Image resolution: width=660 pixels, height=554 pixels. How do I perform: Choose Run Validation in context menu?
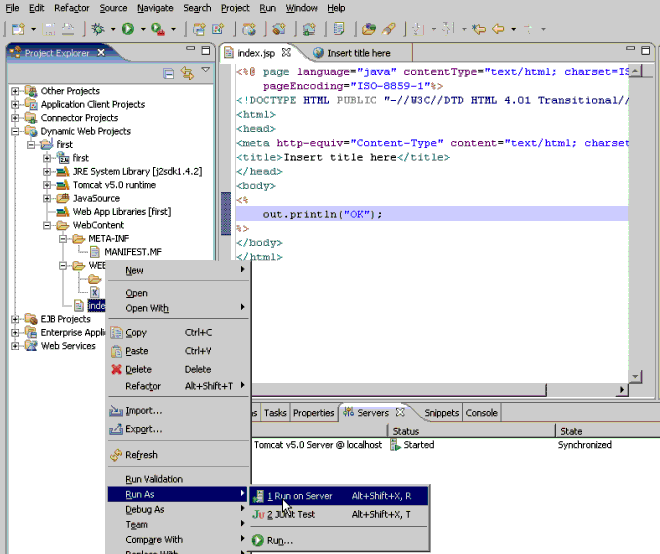178,479
